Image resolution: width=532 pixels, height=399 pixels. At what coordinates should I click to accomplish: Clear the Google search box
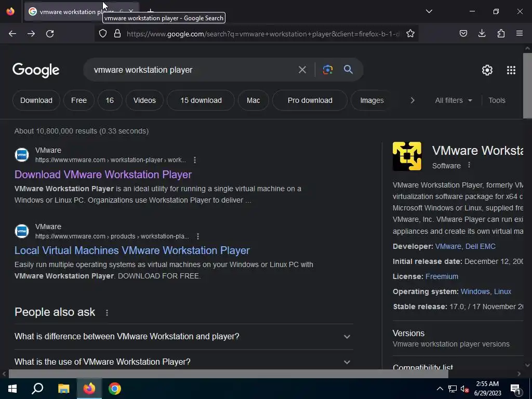coord(302,70)
